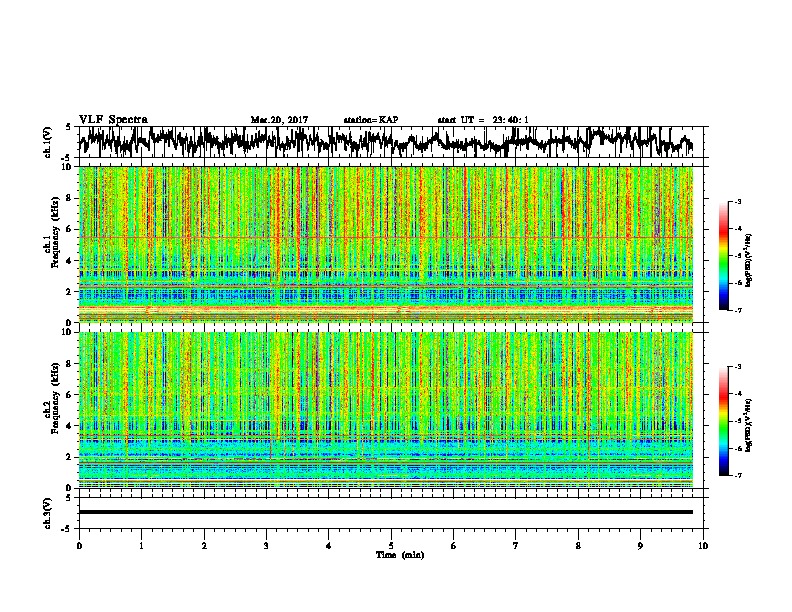Click the 'Time (min)' axis label

(400, 555)
